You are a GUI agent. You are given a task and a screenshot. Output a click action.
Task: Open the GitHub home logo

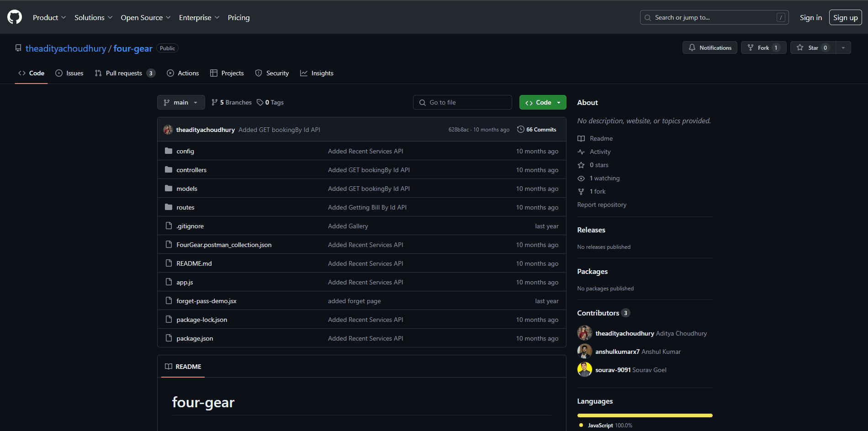click(x=15, y=17)
